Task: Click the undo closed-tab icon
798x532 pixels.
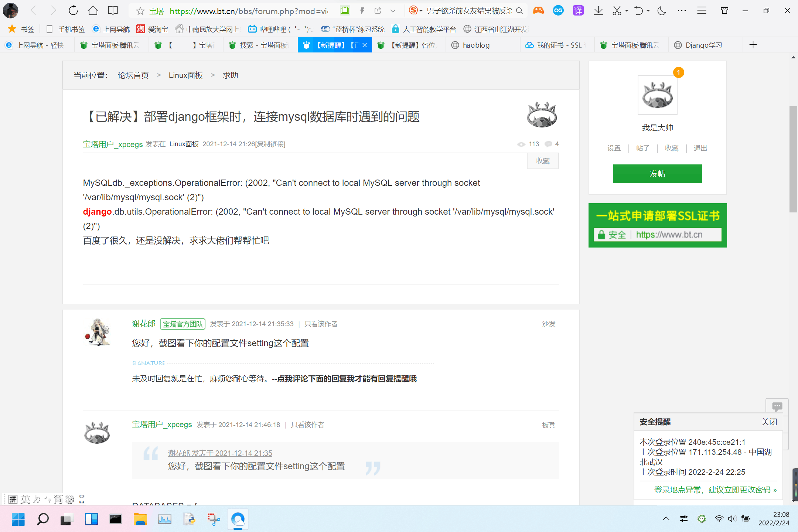Action: pos(638,11)
